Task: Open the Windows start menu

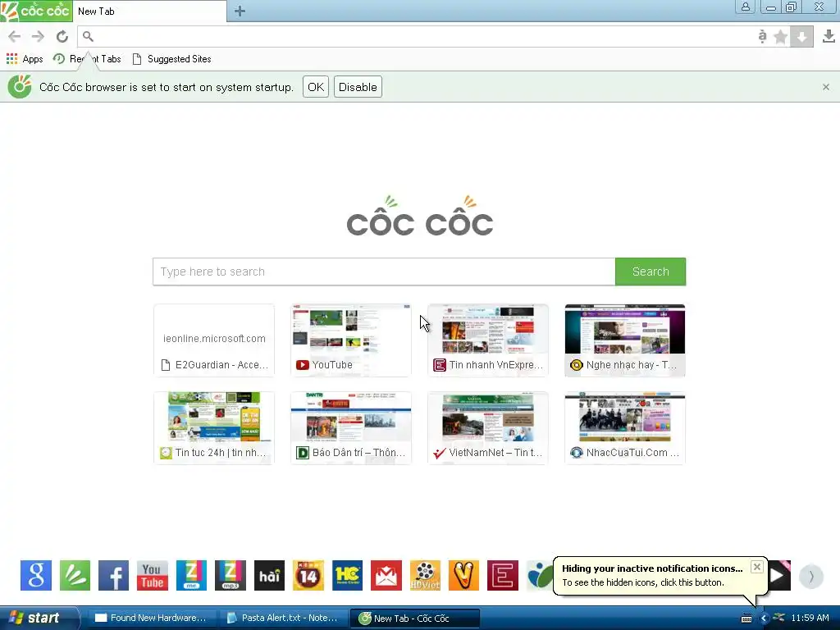Action: tap(39, 618)
